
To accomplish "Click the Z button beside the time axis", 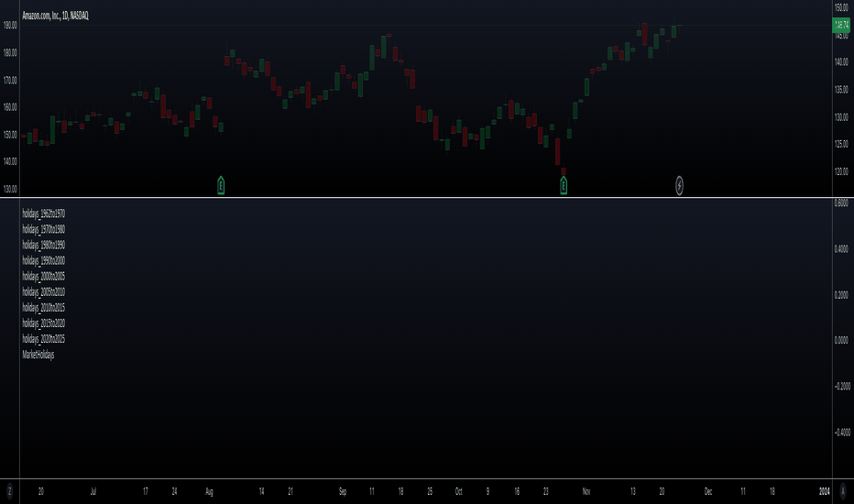I will (x=9, y=491).
